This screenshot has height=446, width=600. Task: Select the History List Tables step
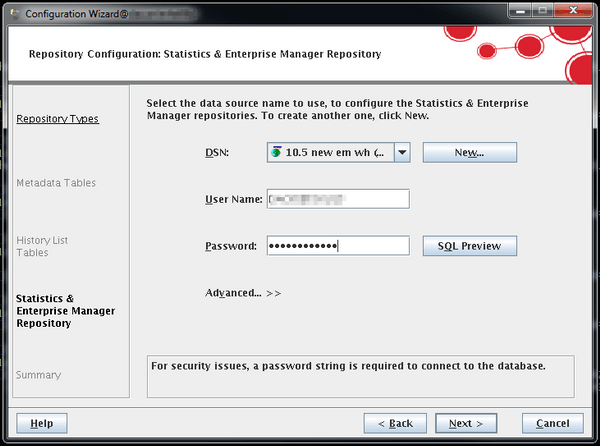(x=42, y=246)
